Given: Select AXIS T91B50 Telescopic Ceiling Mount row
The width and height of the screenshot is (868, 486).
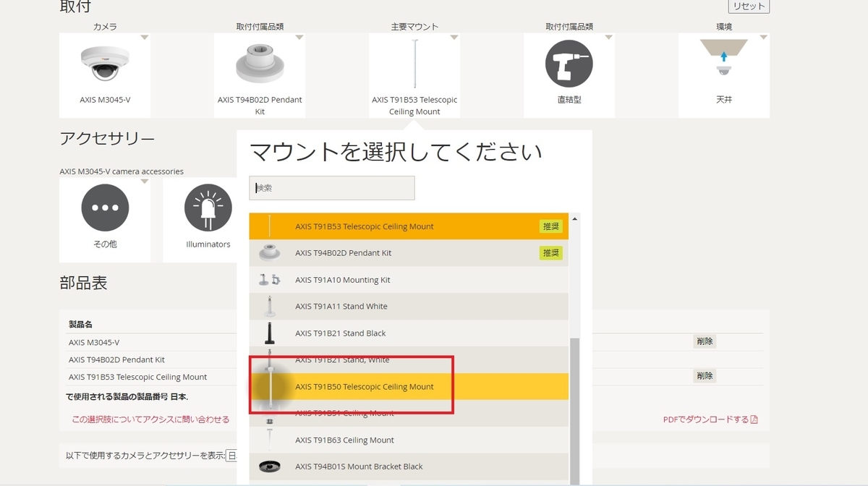Looking at the screenshot, I should coord(409,387).
